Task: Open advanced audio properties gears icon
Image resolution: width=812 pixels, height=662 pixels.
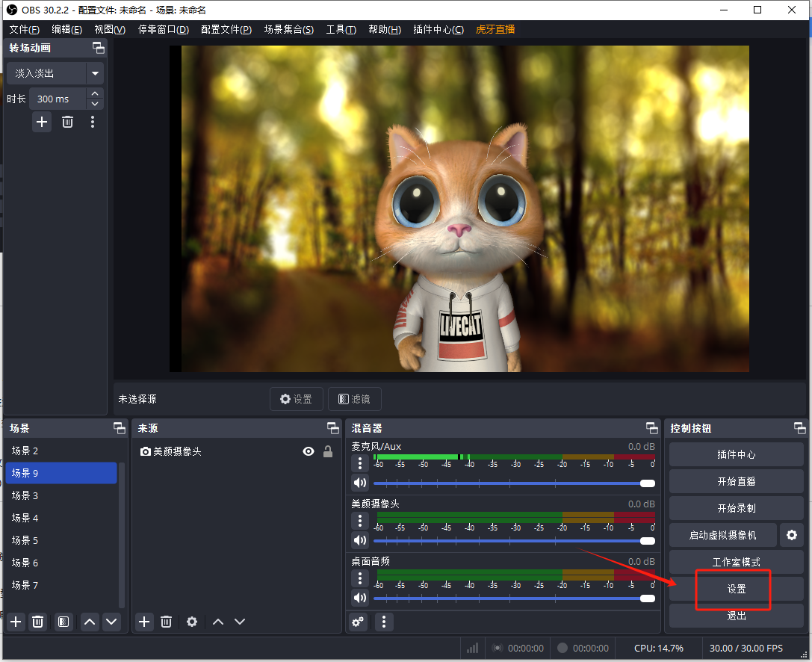Action: [358, 622]
